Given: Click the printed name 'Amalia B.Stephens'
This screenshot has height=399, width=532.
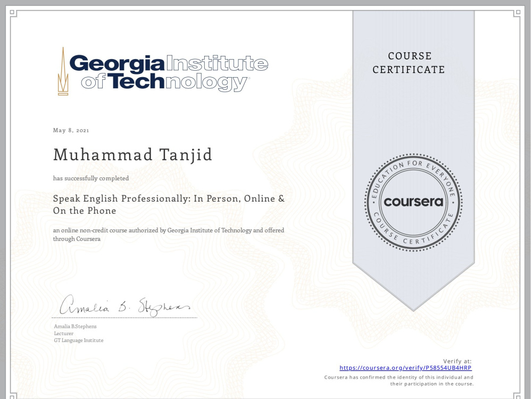Looking at the screenshot, I should (x=76, y=327).
